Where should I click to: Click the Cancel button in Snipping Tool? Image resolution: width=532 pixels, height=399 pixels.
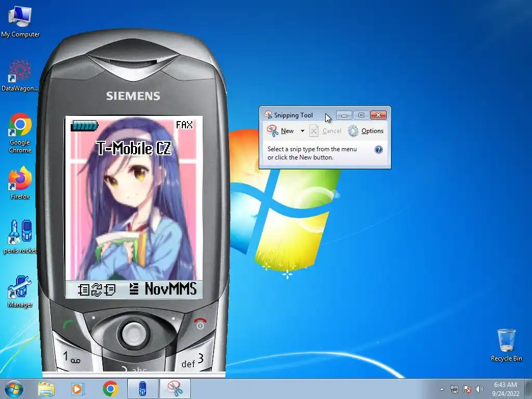point(325,131)
